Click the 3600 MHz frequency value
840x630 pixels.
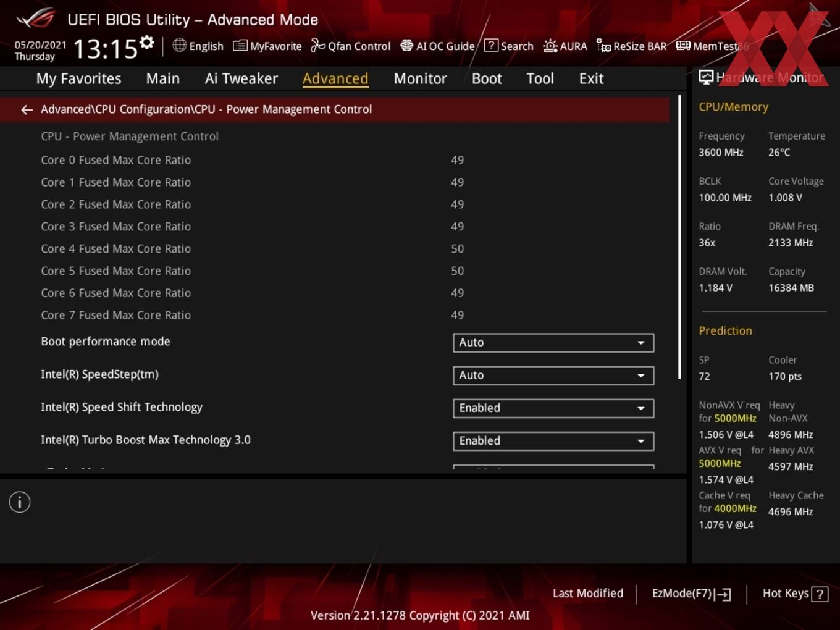click(721, 153)
